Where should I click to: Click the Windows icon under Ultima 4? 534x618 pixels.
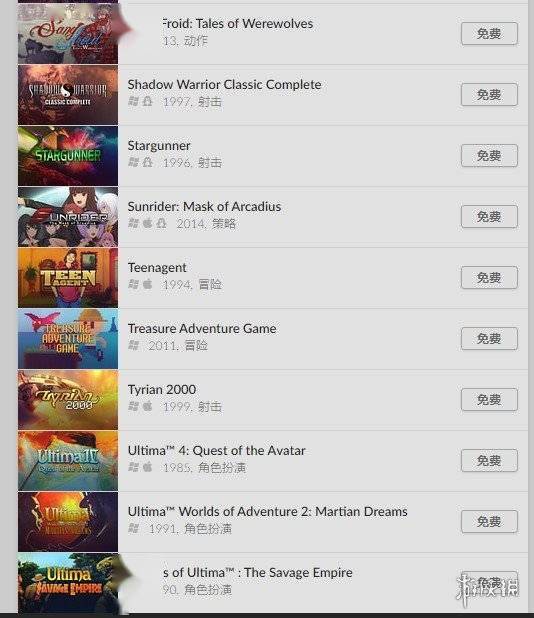point(133,467)
